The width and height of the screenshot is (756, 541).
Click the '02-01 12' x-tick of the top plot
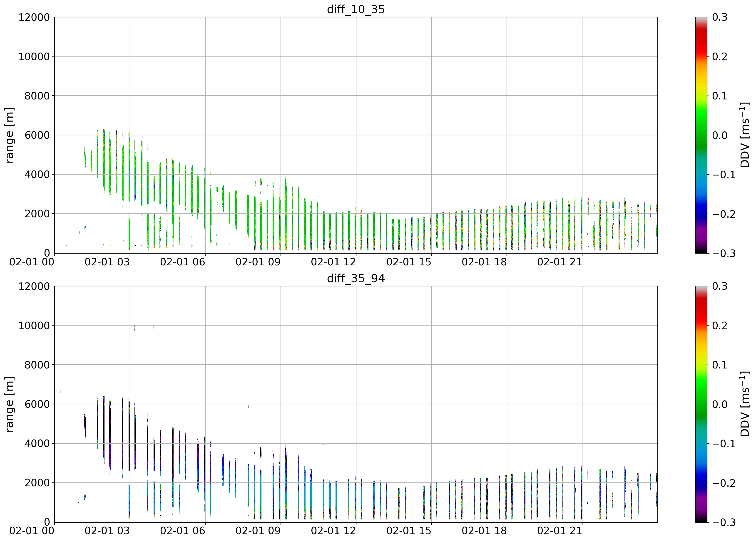[x=333, y=262]
